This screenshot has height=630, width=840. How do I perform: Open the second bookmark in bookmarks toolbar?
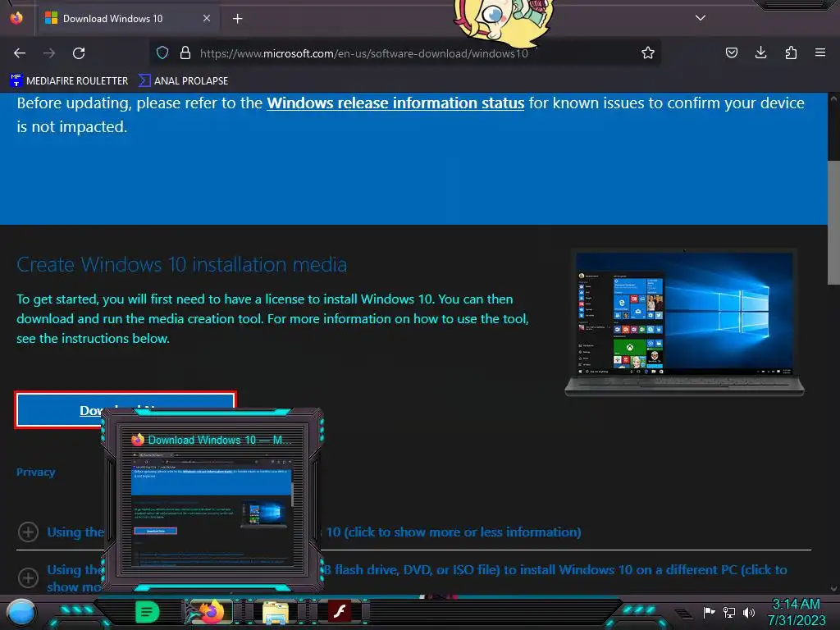click(x=183, y=81)
